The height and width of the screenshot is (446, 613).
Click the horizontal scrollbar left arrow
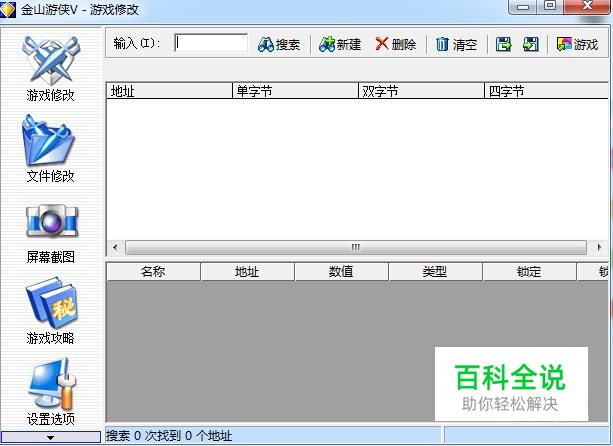(115, 247)
